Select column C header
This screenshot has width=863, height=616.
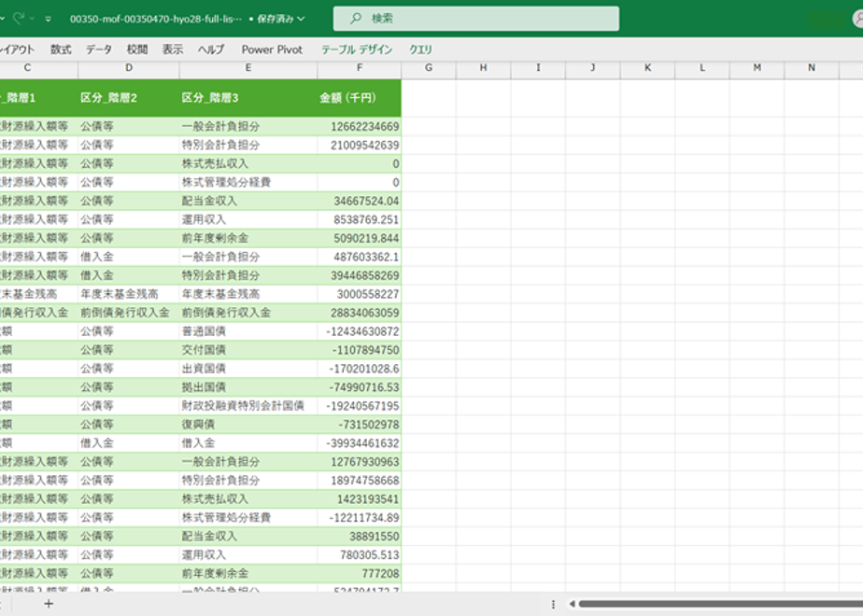[x=38, y=68]
